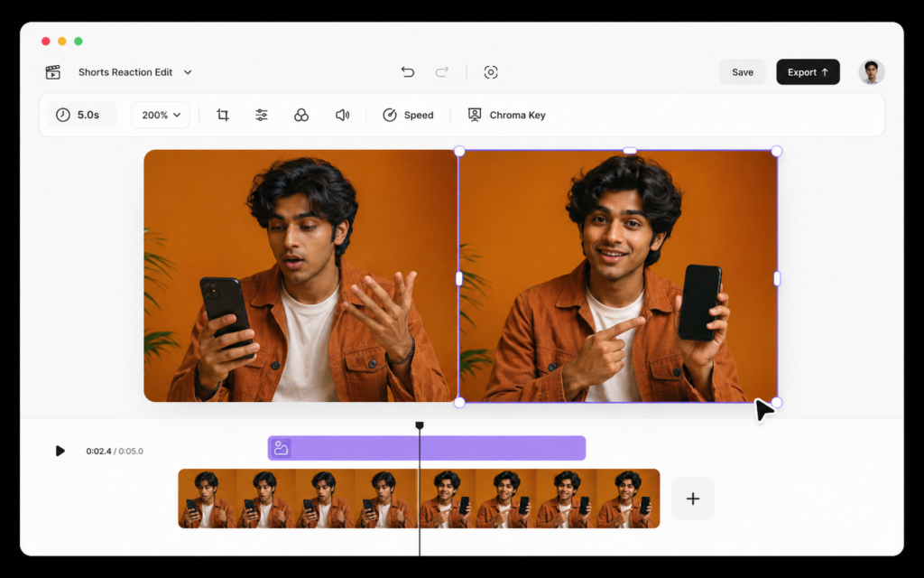The height and width of the screenshot is (578, 924).
Task: Click the overlay icon on the purple track
Action: point(282,448)
